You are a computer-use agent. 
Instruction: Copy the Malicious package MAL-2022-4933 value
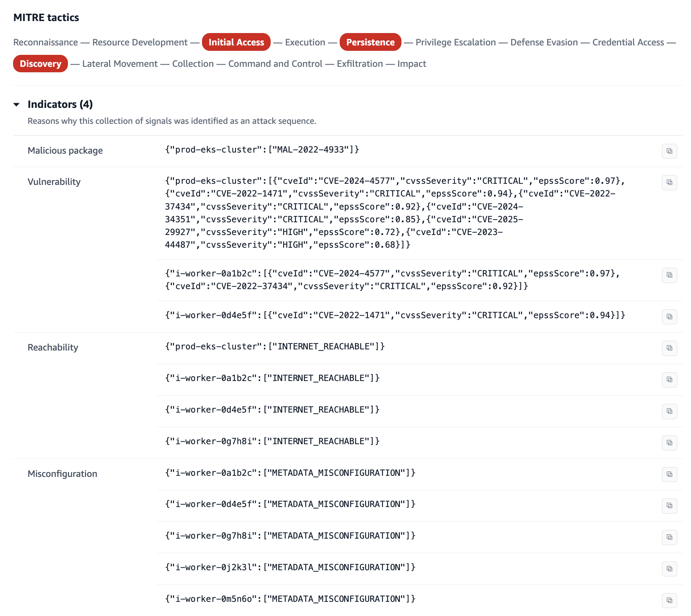click(669, 151)
